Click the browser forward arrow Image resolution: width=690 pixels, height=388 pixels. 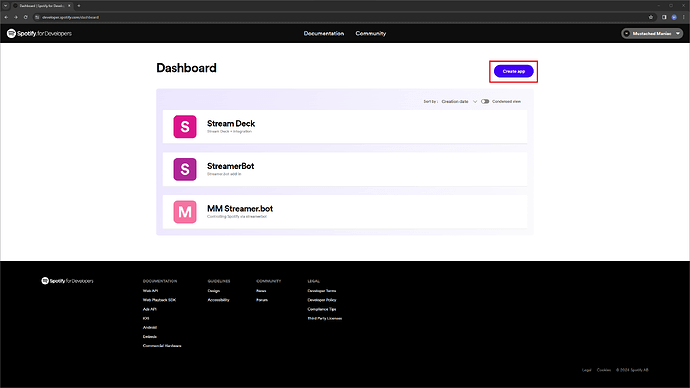point(16,17)
